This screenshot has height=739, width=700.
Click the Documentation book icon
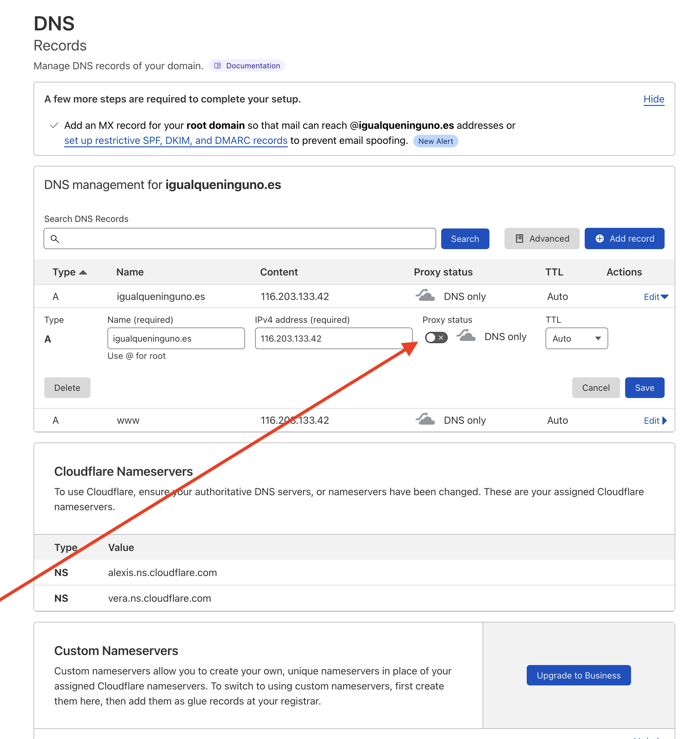pos(217,66)
